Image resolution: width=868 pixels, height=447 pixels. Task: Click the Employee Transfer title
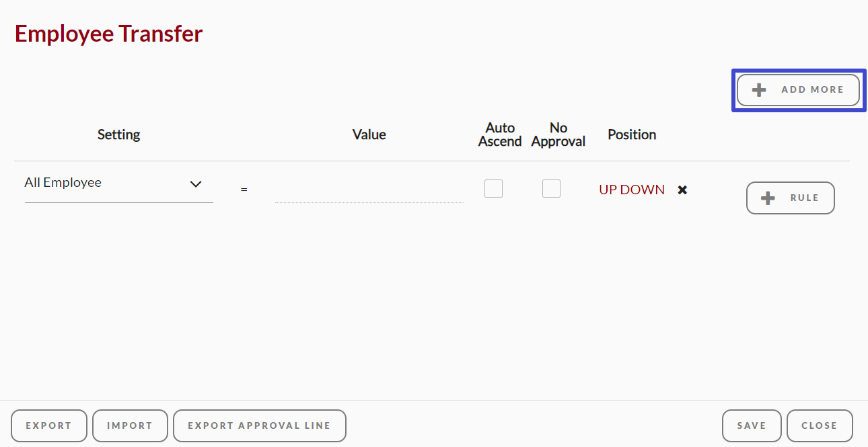(x=108, y=34)
